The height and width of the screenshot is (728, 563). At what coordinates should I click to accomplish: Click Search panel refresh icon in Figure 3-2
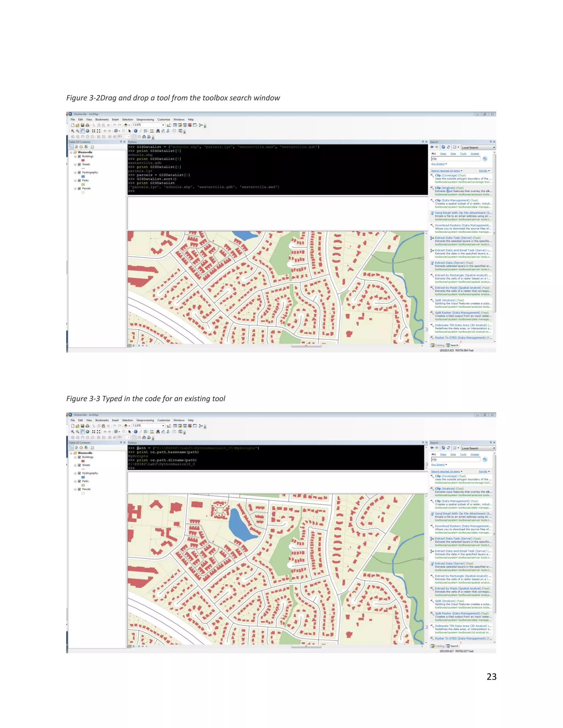pos(449,147)
